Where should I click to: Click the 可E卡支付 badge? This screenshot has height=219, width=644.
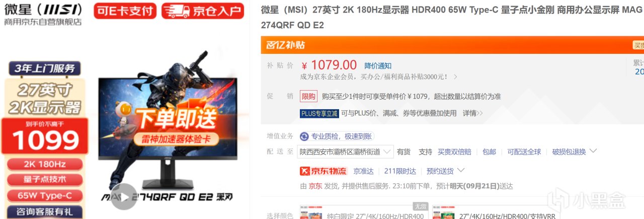(x=125, y=11)
